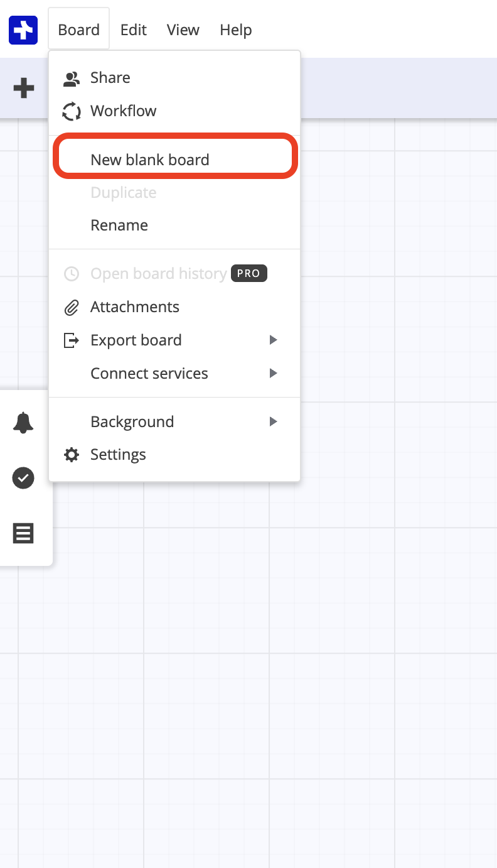Screen dimensions: 497x868
Task: Click the Export board icon
Action: (71, 340)
